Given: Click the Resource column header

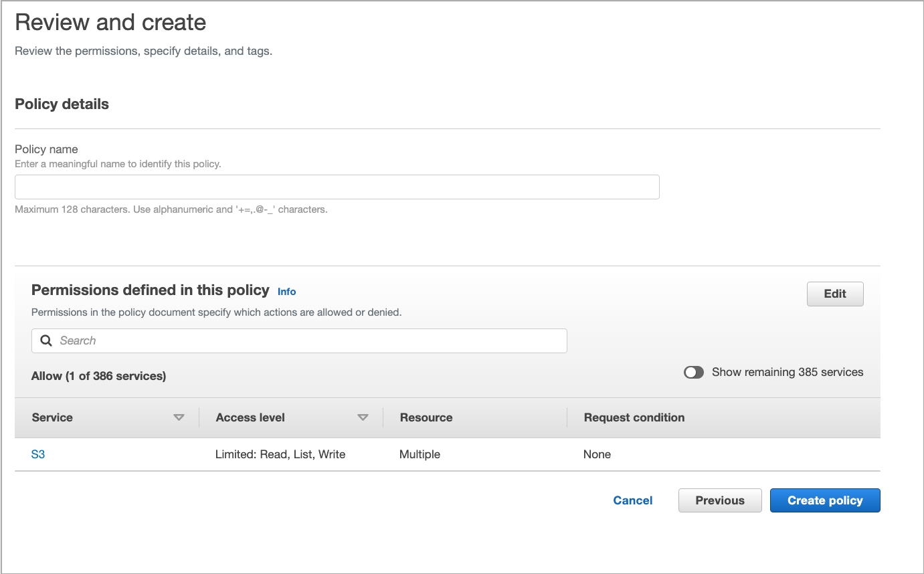Looking at the screenshot, I should [x=426, y=417].
